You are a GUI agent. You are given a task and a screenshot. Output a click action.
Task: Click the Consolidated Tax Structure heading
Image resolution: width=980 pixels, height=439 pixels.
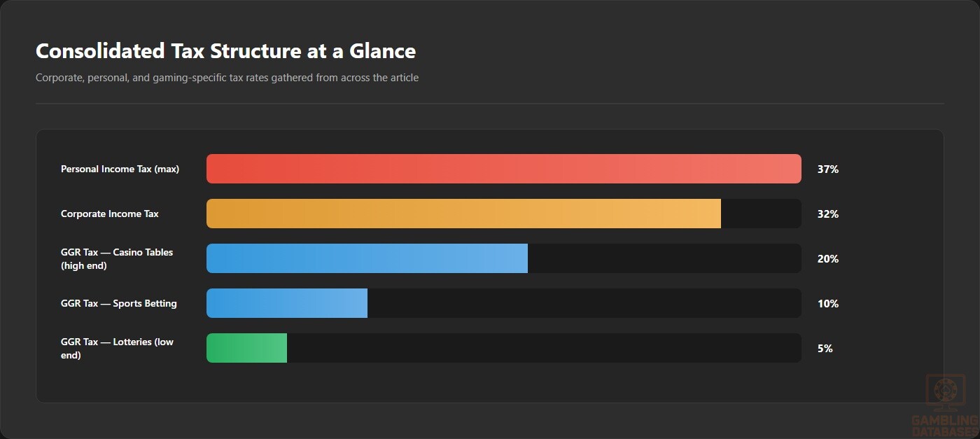click(x=225, y=51)
